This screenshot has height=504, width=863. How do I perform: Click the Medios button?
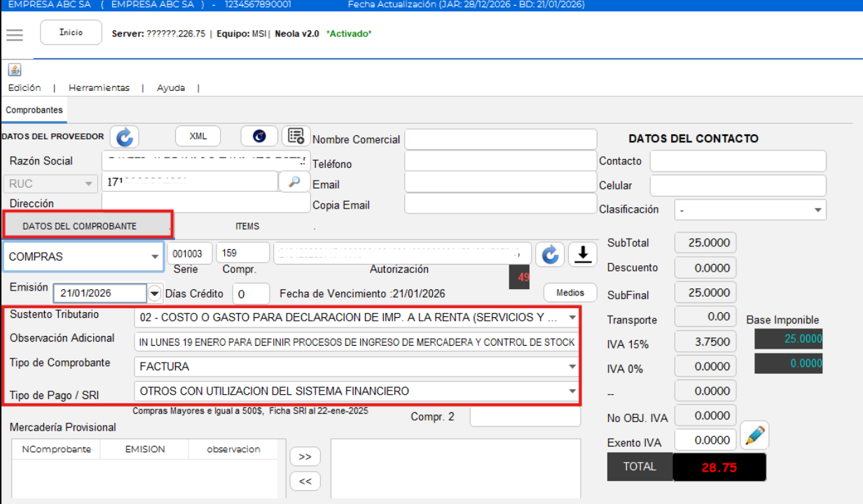coord(569,293)
